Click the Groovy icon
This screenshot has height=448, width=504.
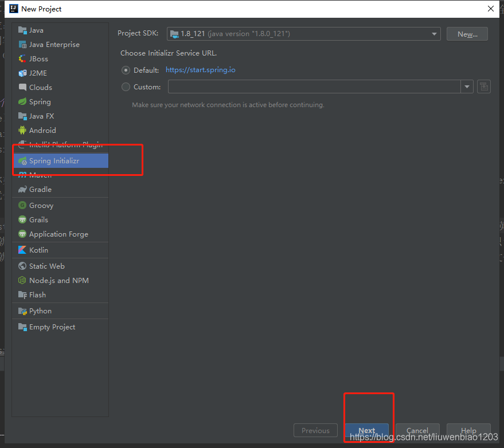click(x=22, y=205)
